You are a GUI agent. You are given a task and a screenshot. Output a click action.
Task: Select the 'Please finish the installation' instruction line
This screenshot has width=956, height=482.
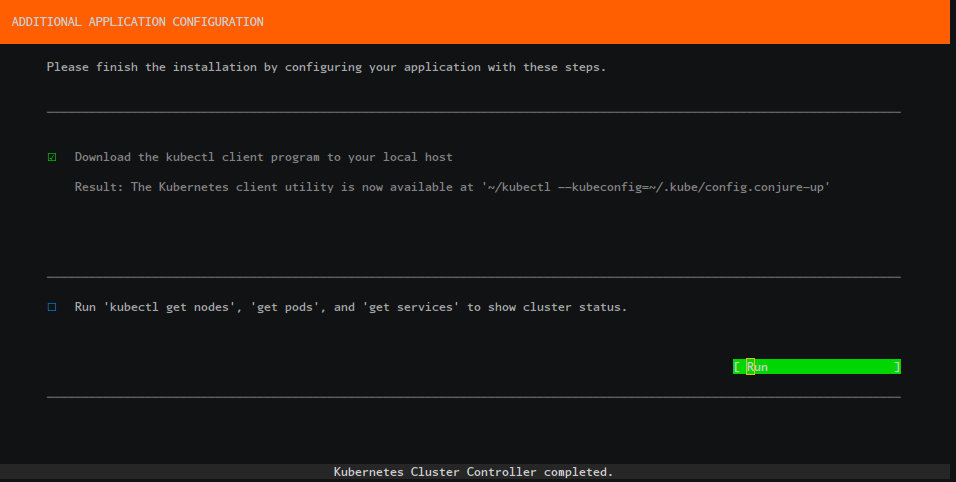[326, 67]
